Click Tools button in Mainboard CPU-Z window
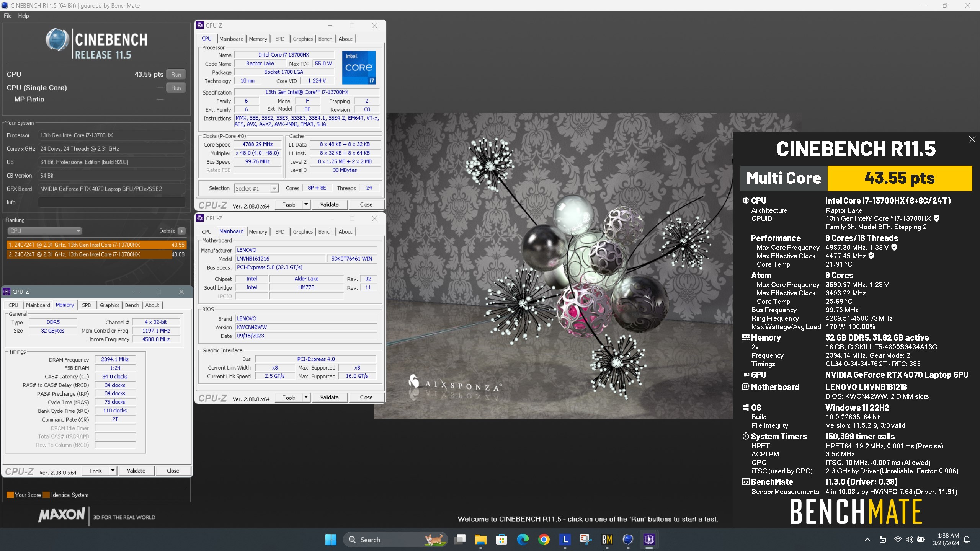This screenshot has height=551, width=980. pos(289,397)
